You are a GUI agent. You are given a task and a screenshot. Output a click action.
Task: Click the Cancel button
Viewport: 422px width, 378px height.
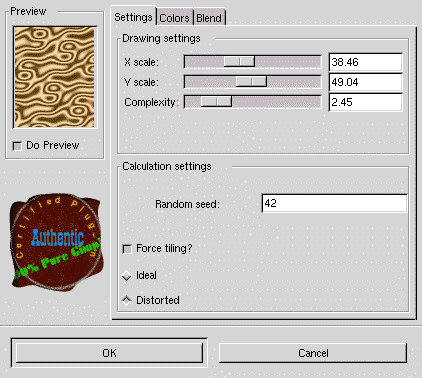point(313,353)
